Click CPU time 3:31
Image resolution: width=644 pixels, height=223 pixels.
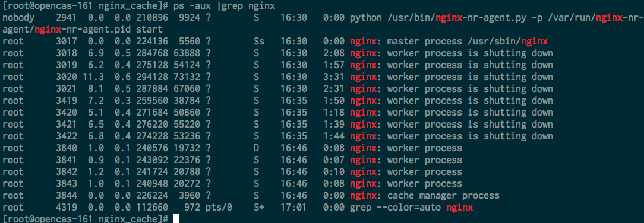coord(334,77)
